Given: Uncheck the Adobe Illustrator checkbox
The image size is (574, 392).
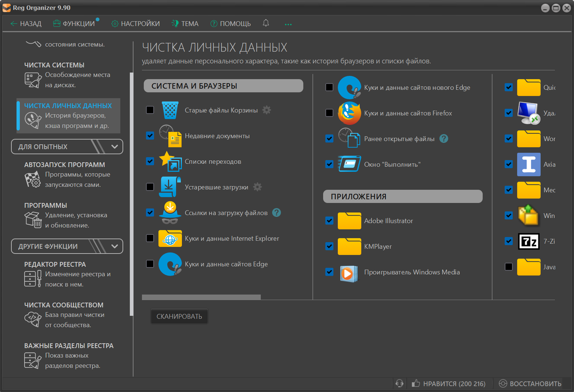Looking at the screenshot, I should click(329, 221).
